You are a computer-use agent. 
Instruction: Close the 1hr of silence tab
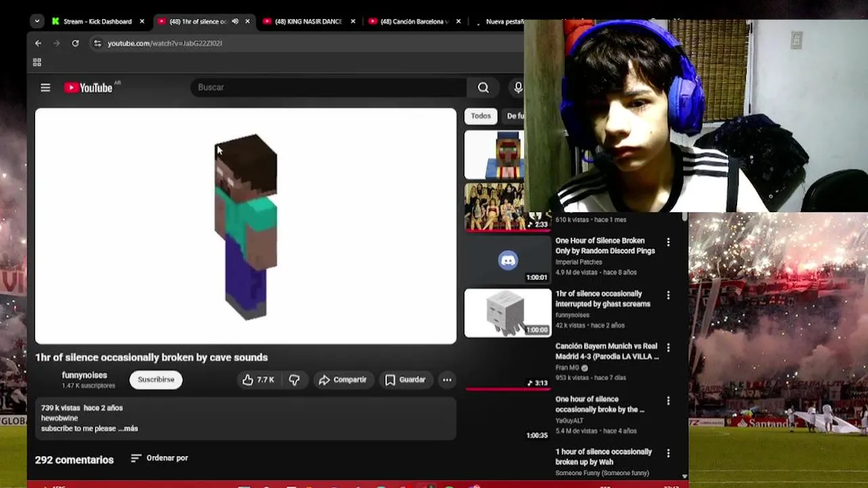click(248, 22)
